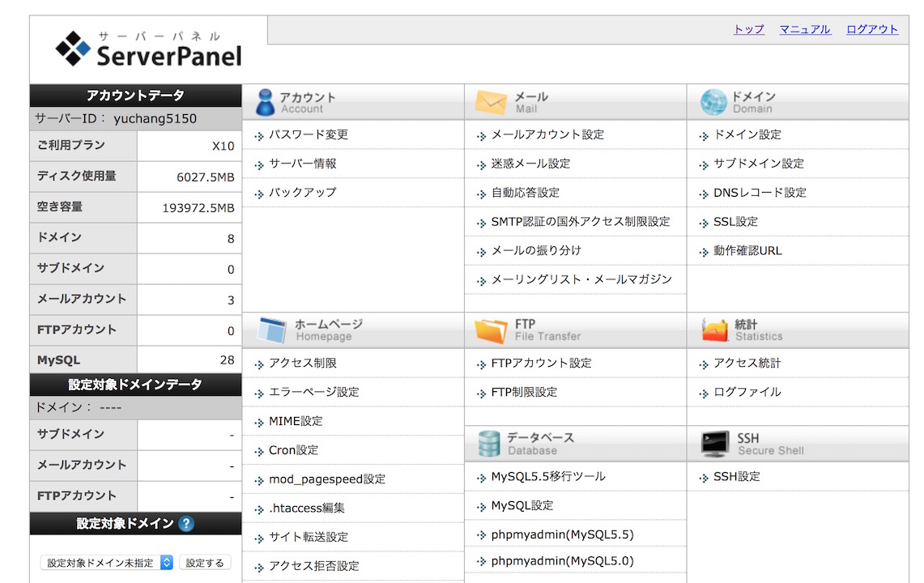Open アクセス拒否設定

click(x=313, y=566)
